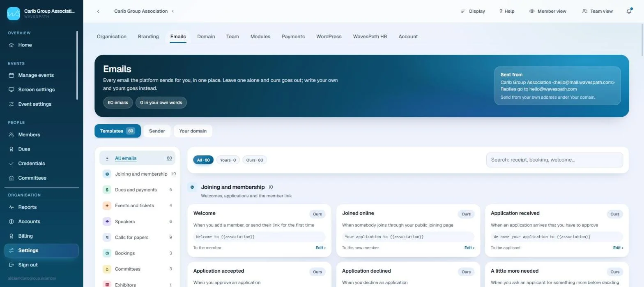The image size is (644, 287).
Task: Open the Organisation settings tab
Action: (112, 37)
